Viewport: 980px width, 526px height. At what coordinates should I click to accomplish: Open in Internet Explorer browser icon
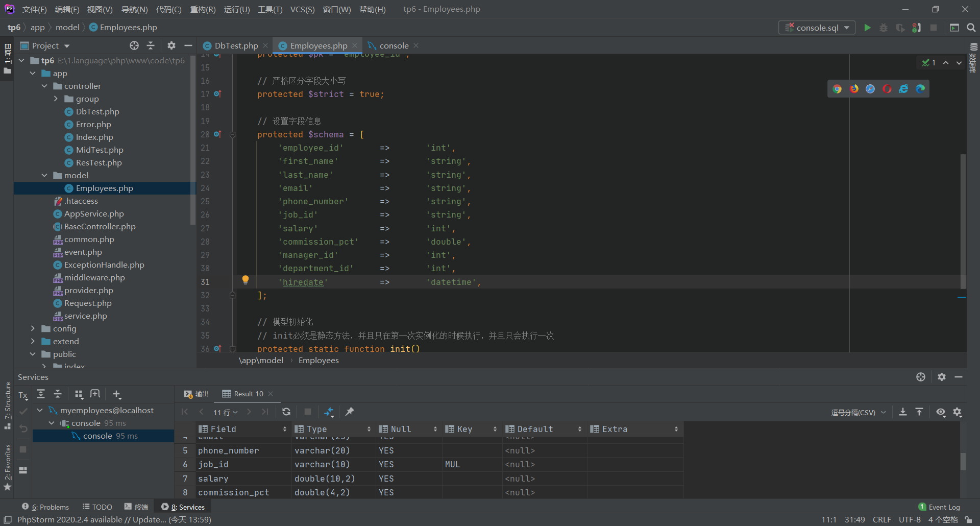tap(903, 89)
